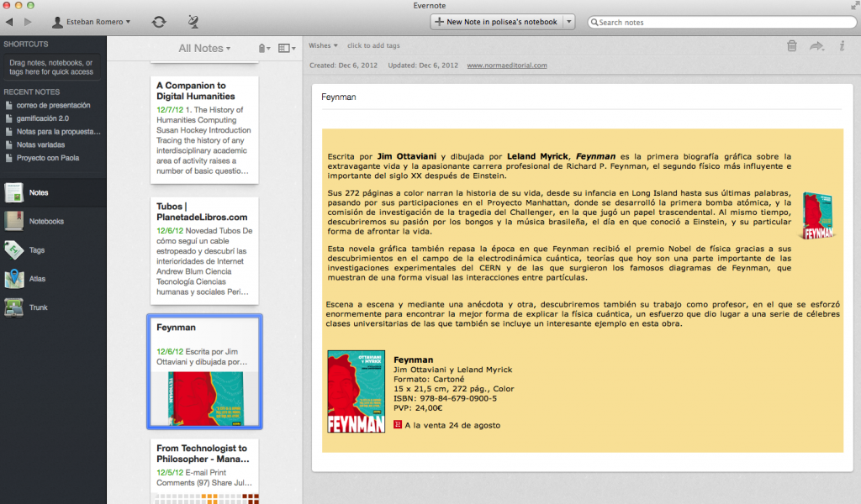The width and height of the screenshot is (861, 504).
Task: Click the Notebooks book icon
Action: [13, 221]
